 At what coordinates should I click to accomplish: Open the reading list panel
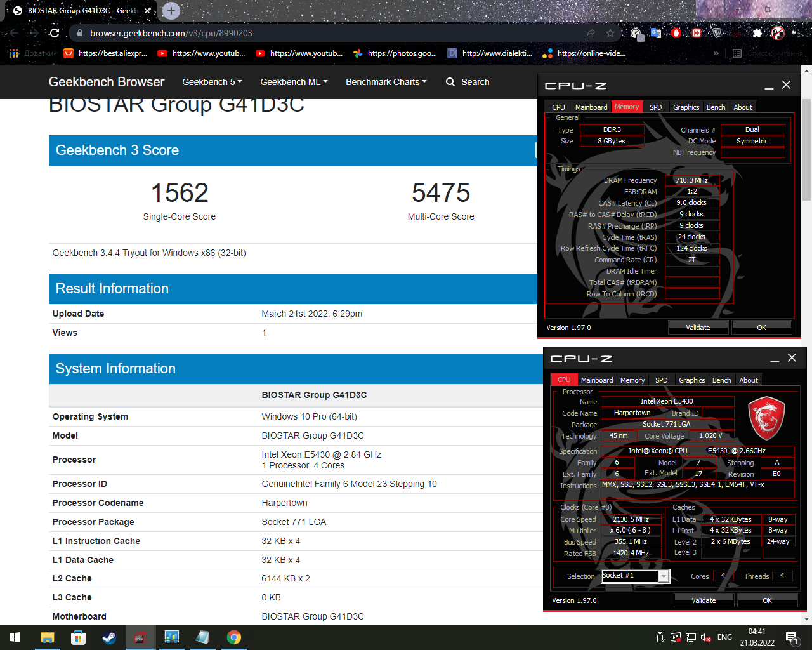[767, 53]
